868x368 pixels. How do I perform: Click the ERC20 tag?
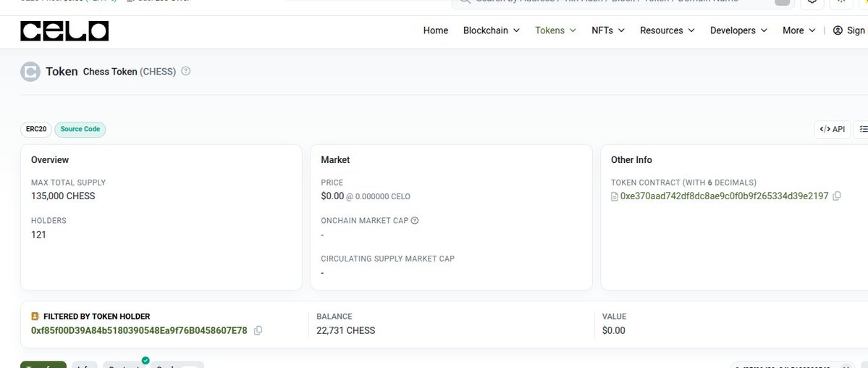tap(36, 129)
